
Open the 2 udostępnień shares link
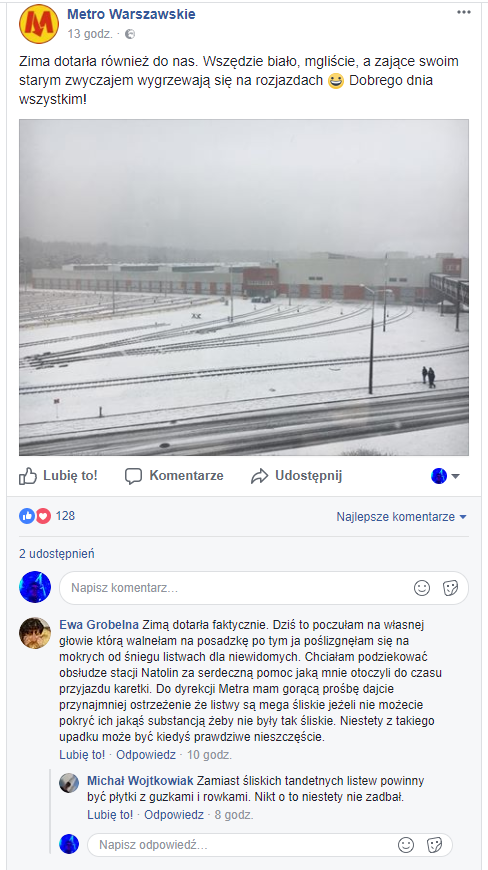tap(57, 553)
